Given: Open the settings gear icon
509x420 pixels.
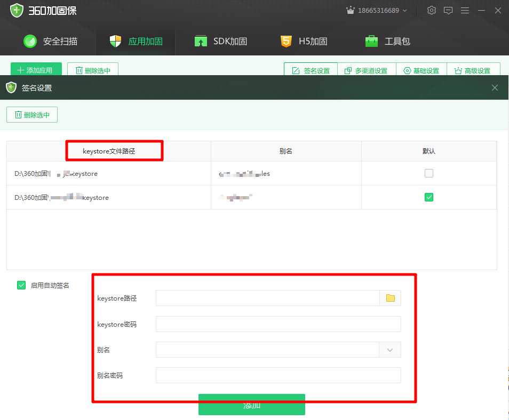Looking at the screenshot, I should pyautogui.click(x=432, y=10).
